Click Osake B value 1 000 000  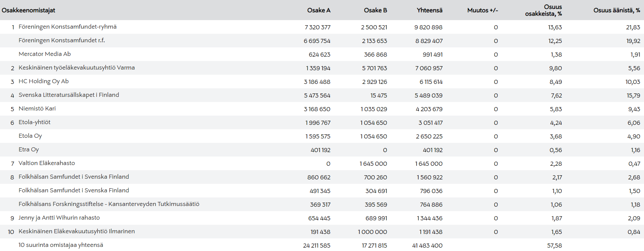click(372, 232)
